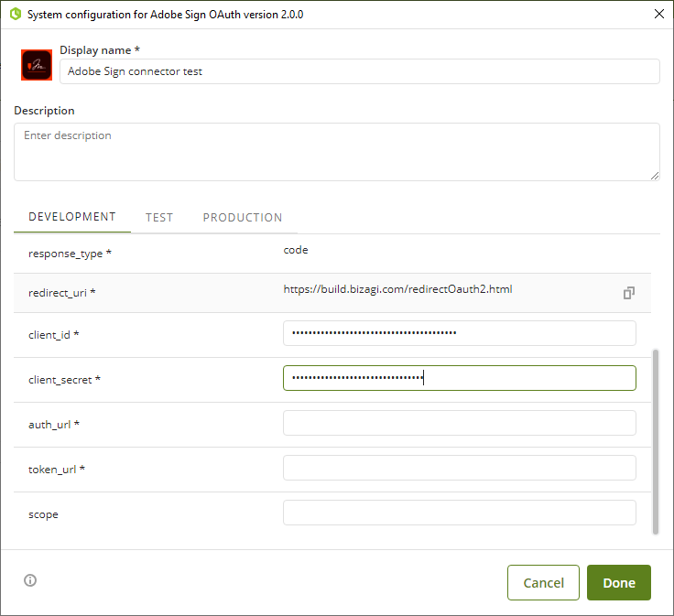This screenshot has width=674, height=616.
Task: Click the 'client_id *' label
Action: 54,335
